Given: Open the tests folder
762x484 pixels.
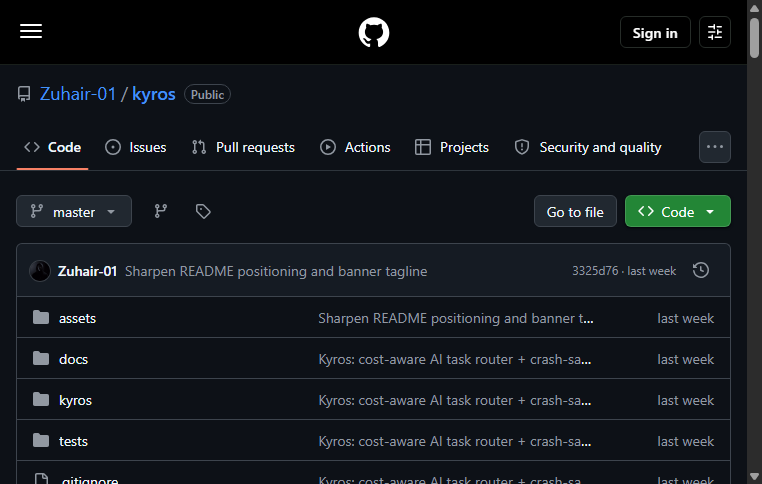Looking at the screenshot, I should 73,441.
